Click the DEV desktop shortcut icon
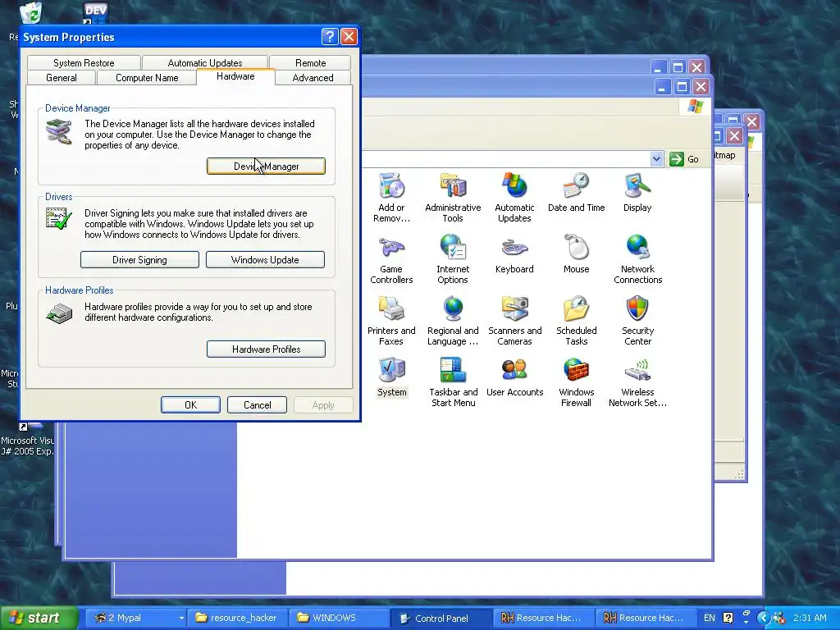840x630 pixels. (96, 12)
